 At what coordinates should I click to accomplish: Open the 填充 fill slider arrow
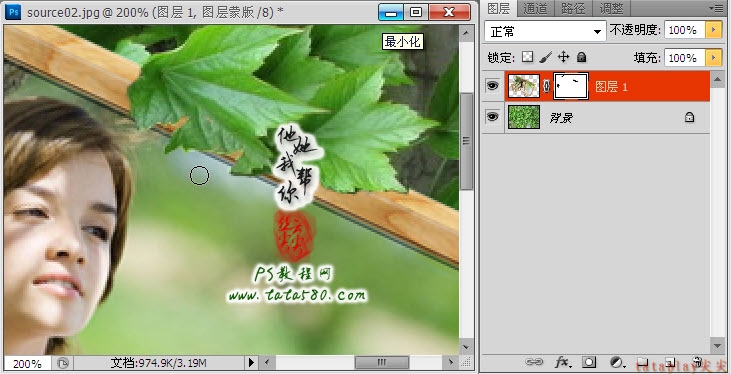pos(713,58)
